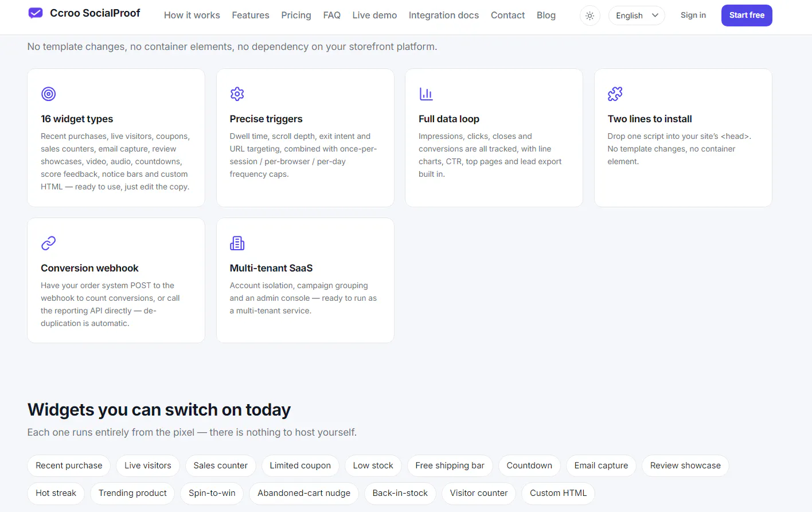
Task: Select the Sales counter widget chip
Action: tap(221, 466)
